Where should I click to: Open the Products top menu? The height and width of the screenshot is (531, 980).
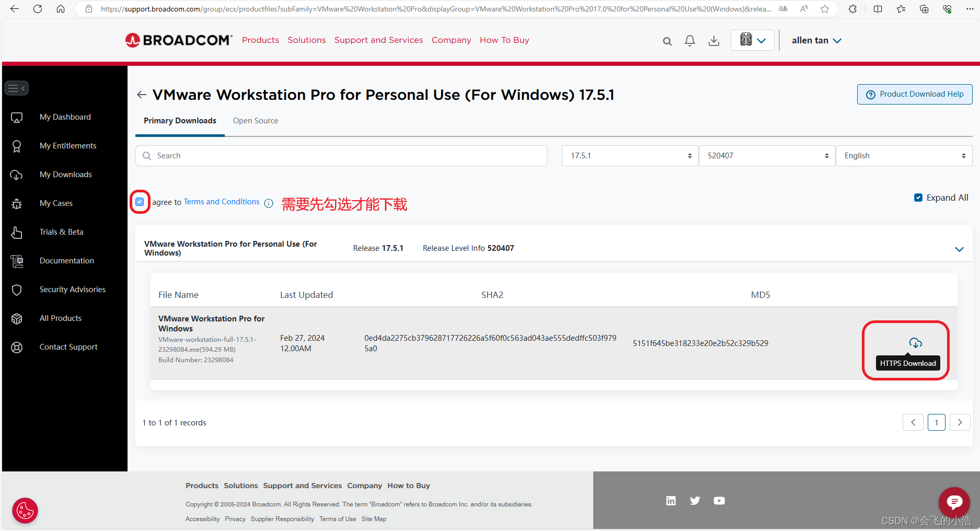260,40
